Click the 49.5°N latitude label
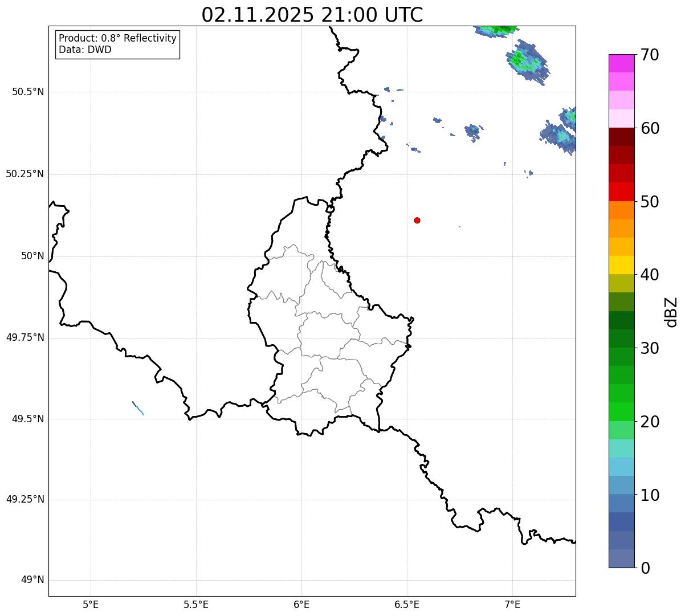The width and height of the screenshot is (685, 616). click(x=28, y=419)
